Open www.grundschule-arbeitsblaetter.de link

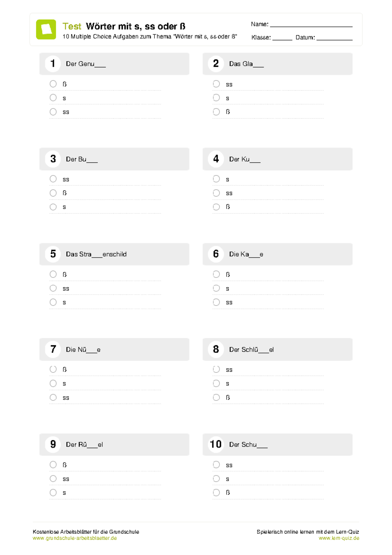(x=74, y=538)
